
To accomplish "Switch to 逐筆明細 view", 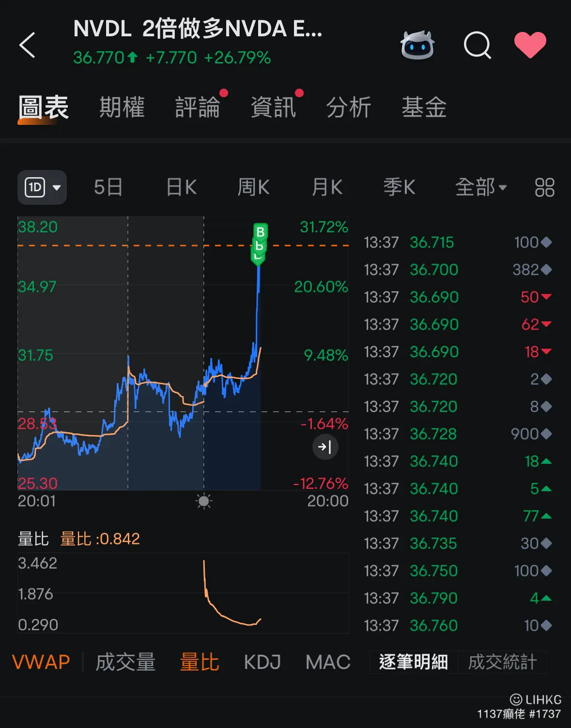I will coord(414,662).
